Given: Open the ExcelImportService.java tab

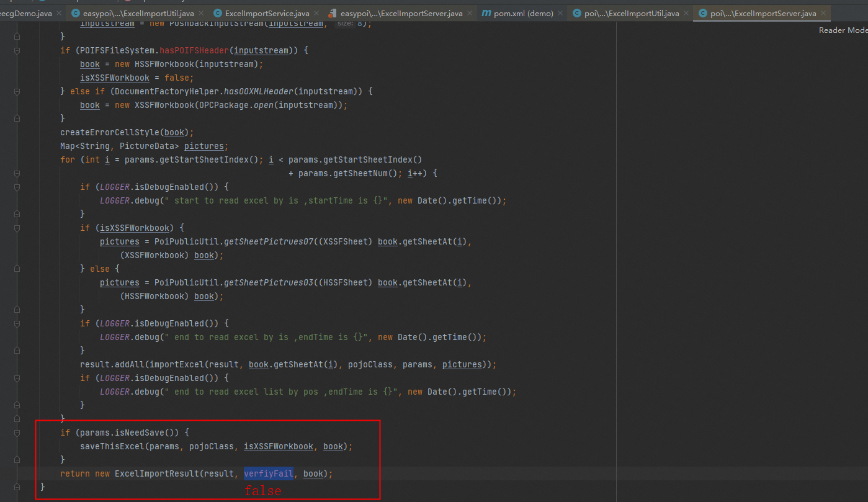Looking at the screenshot, I should pyautogui.click(x=267, y=13).
